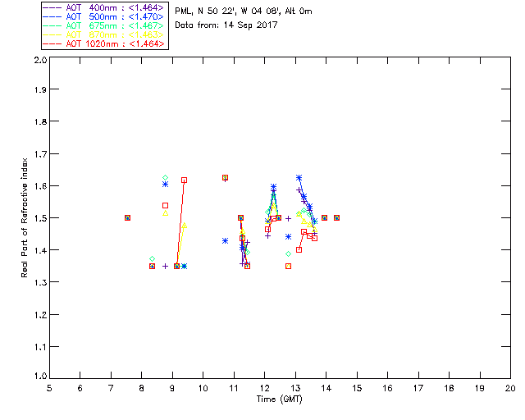Select the AOT 675nm green legend entry
The width and height of the screenshot is (525, 420).
103,25
